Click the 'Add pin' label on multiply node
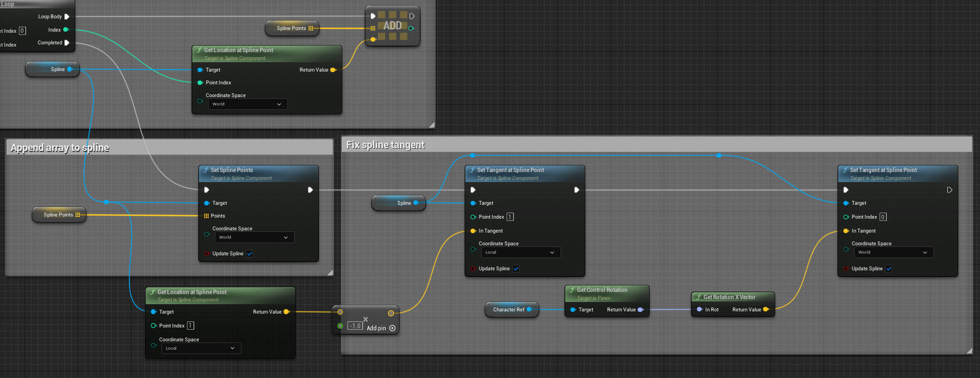980x378 pixels. tap(376, 328)
